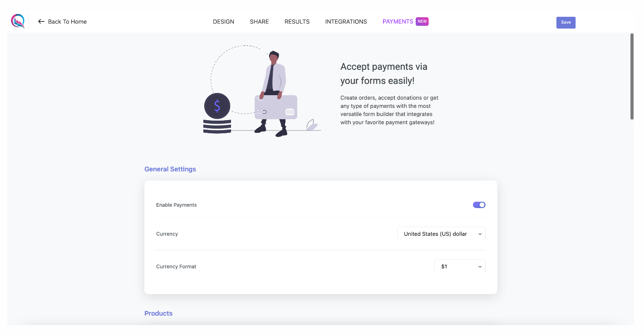The image size is (644, 335).
Task: Click the app logo icon
Action: click(18, 21)
